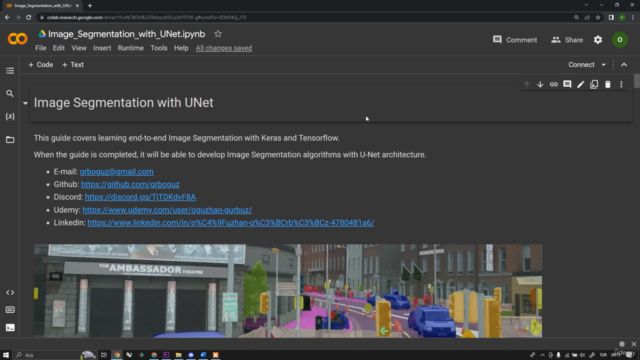Open the Runtime menu
640x360 pixels.
coord(131,48)
